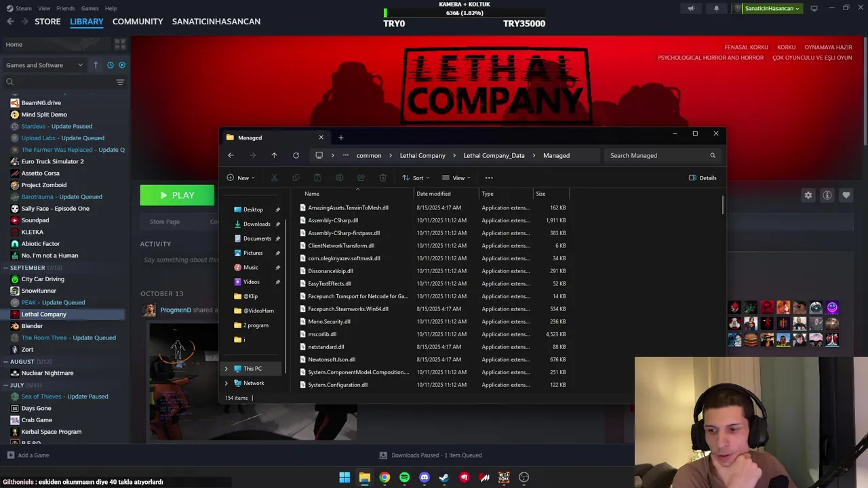The image size is (868, 488).
Task: Open the Sort dropdown in Explorer
Action: pos(416,178)
